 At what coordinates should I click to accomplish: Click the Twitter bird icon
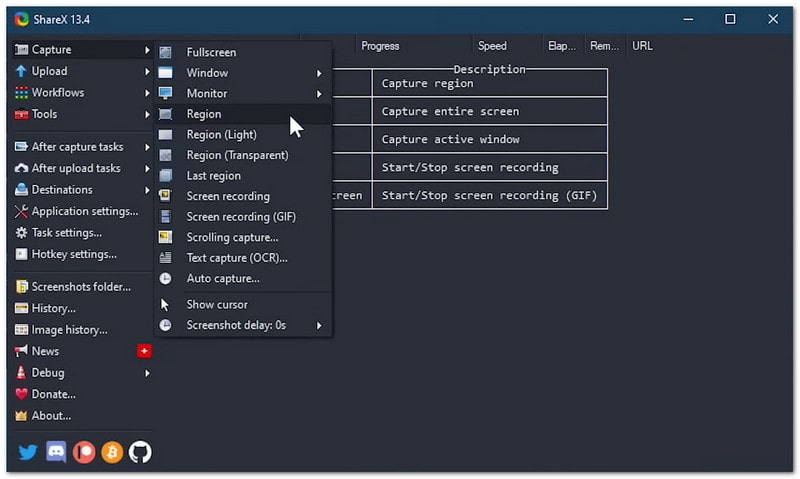click(28, 452)
